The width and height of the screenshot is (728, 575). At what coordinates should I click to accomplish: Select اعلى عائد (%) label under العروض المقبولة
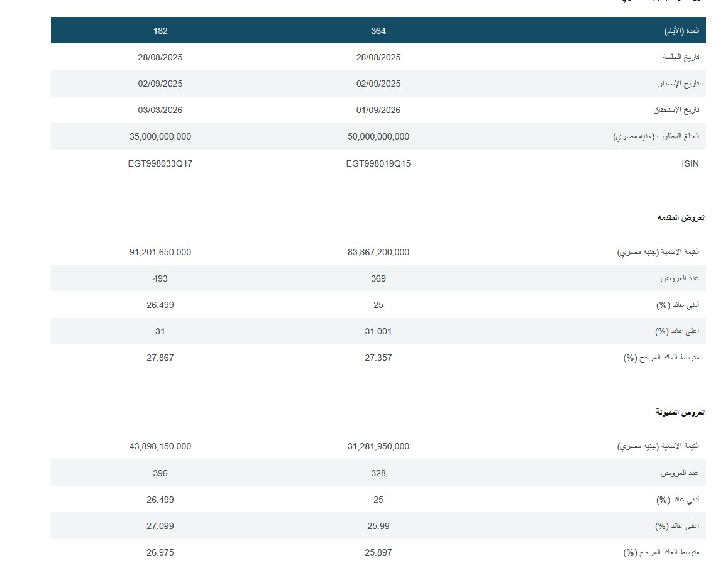click(x=677, y=526)
